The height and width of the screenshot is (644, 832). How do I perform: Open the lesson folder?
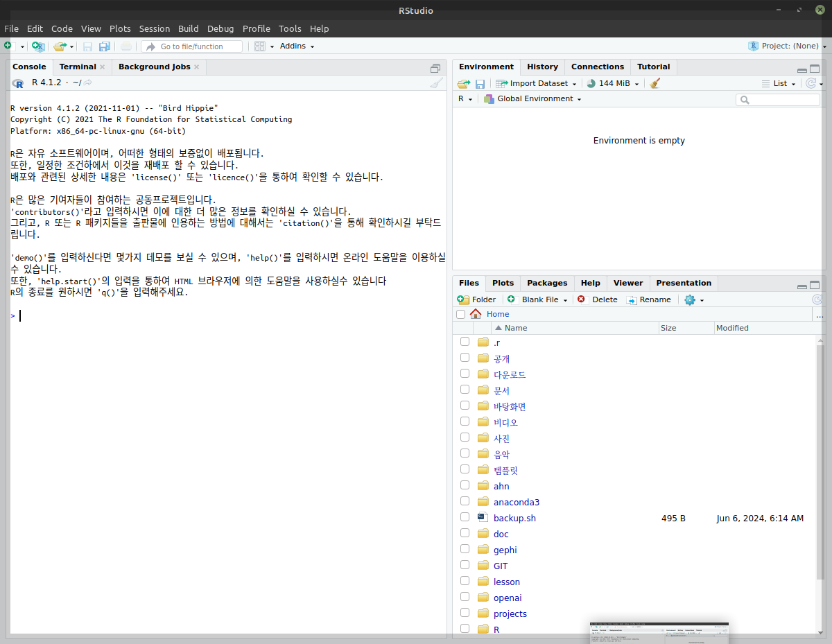click(x=507, y=582)
